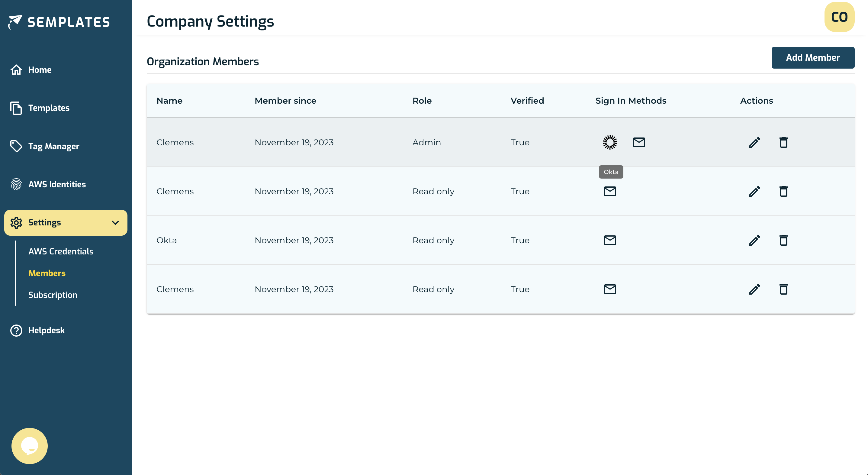This screenshot has width=868, height=475.
Task: Navigate to the Subscription settings page
Action: 53,294
